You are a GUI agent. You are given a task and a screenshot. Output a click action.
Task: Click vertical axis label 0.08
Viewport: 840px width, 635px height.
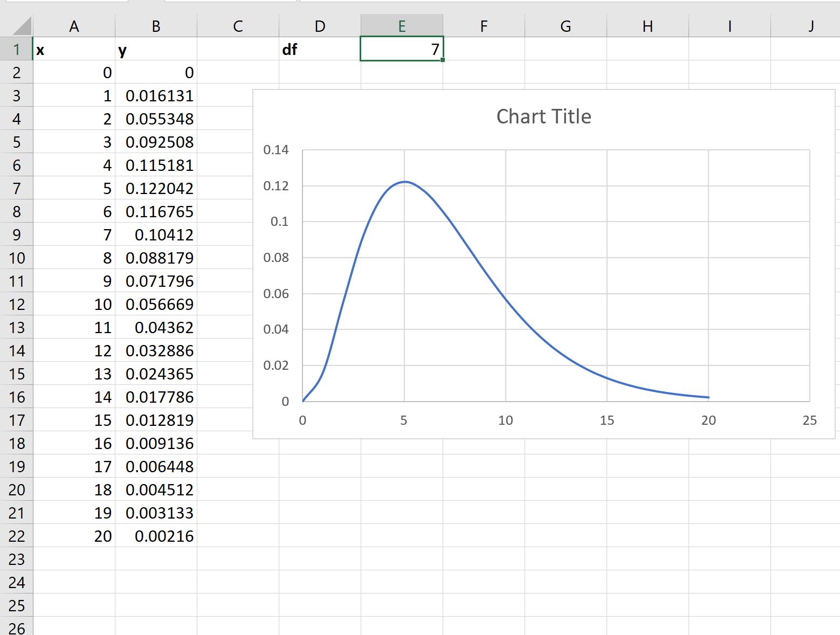click(x=276, y=258)
